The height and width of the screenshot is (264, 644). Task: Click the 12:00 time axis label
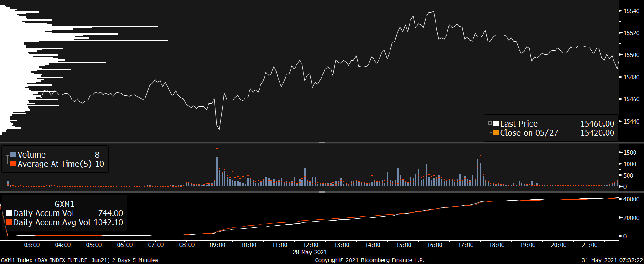310,245
